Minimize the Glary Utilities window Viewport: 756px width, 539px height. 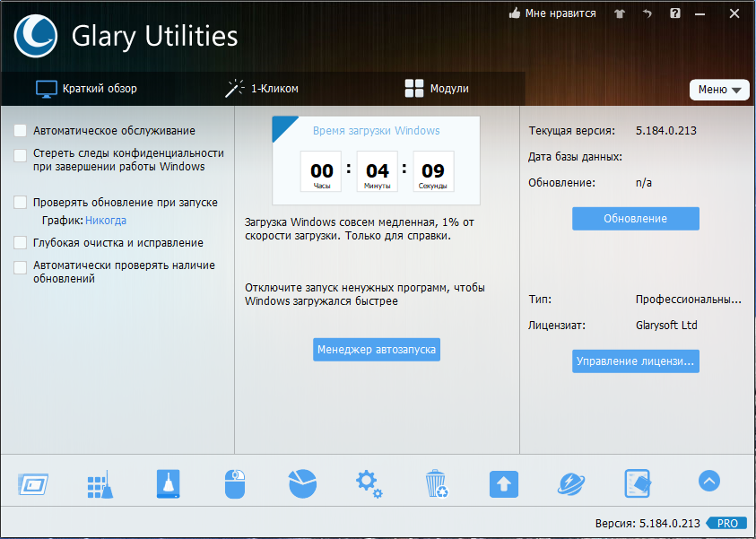700,14
